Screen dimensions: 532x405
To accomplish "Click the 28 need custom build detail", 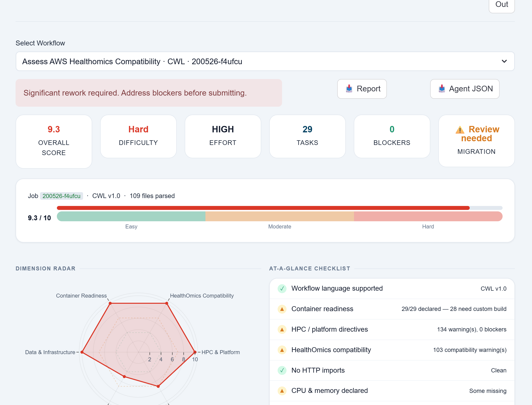I will tap(478, 309).
